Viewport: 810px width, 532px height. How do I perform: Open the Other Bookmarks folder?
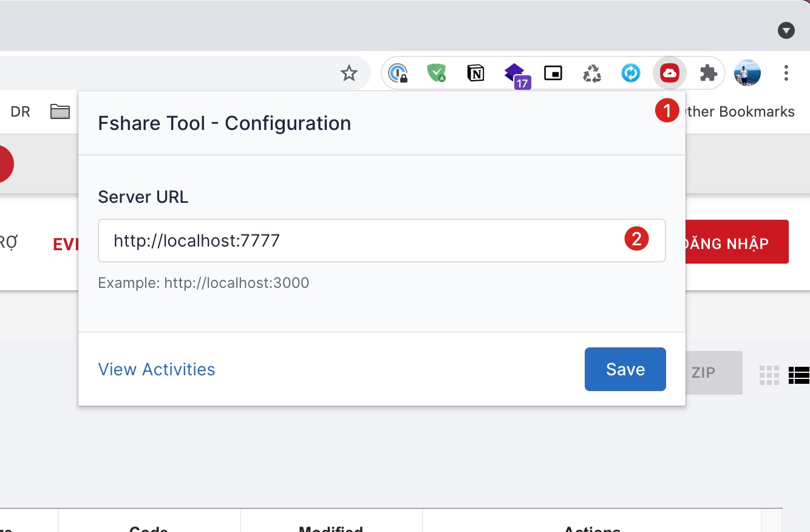[741, 112]
